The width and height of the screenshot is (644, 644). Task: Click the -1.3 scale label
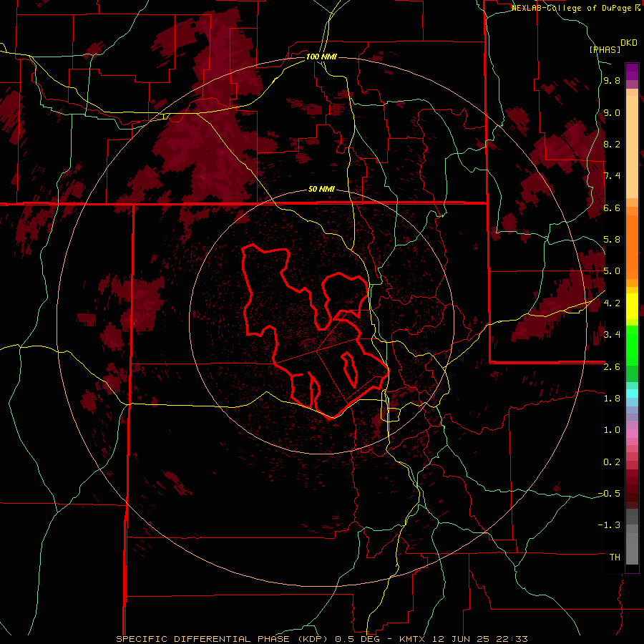[x=609, y=525]
